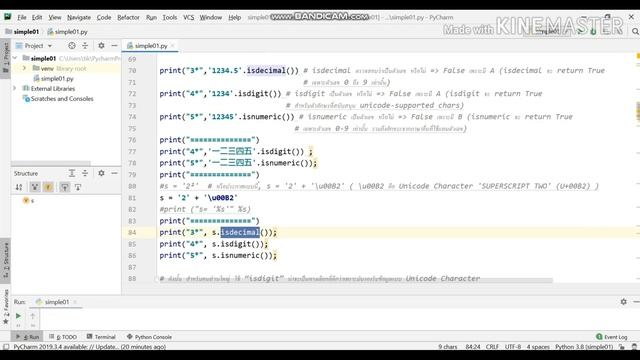Open Run panel settings gear
The height and width of the screenshot is (360, 640).
623,302
